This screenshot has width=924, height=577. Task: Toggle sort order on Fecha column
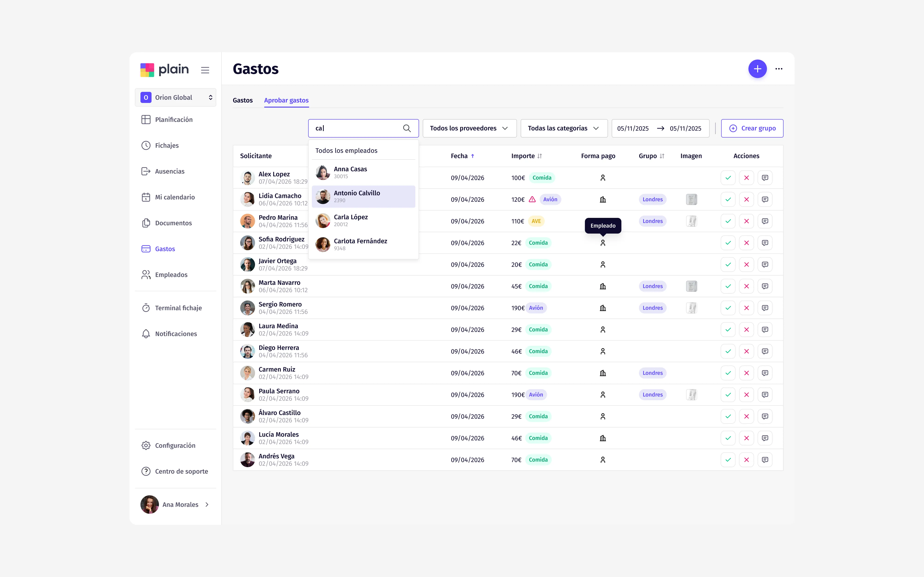(462, 156)
